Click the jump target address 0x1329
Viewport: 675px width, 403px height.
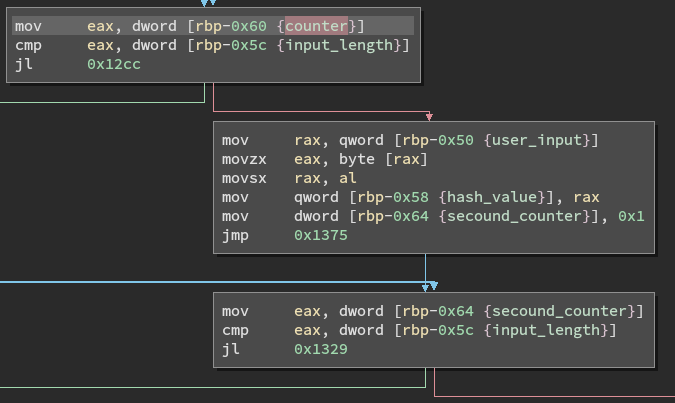pos(321,349)
